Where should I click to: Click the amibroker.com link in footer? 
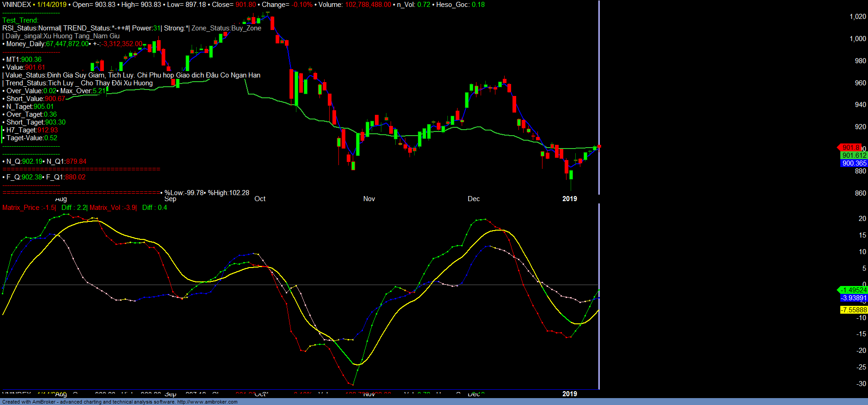[207, 402]
